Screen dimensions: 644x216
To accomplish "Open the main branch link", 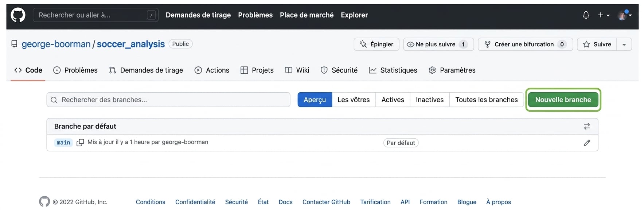I will click(63, 142).
